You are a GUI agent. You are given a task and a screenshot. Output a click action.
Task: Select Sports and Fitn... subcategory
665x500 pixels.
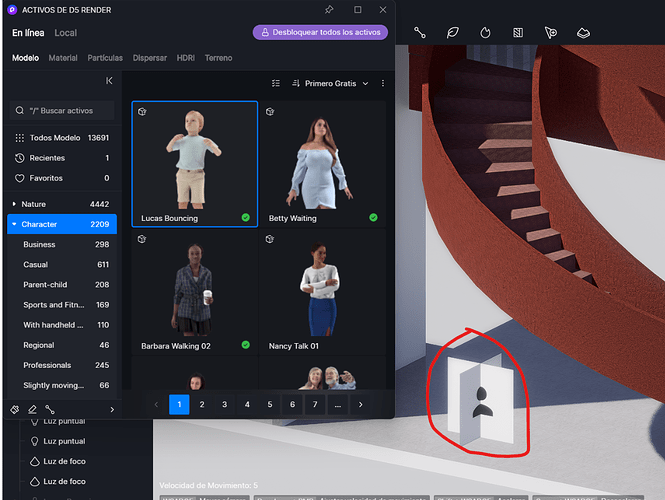(x=62, y=305)
